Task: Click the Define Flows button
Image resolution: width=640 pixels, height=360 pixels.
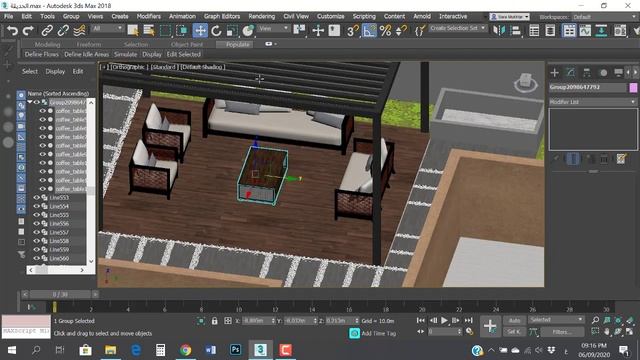Action: click(x=41, y=54)
